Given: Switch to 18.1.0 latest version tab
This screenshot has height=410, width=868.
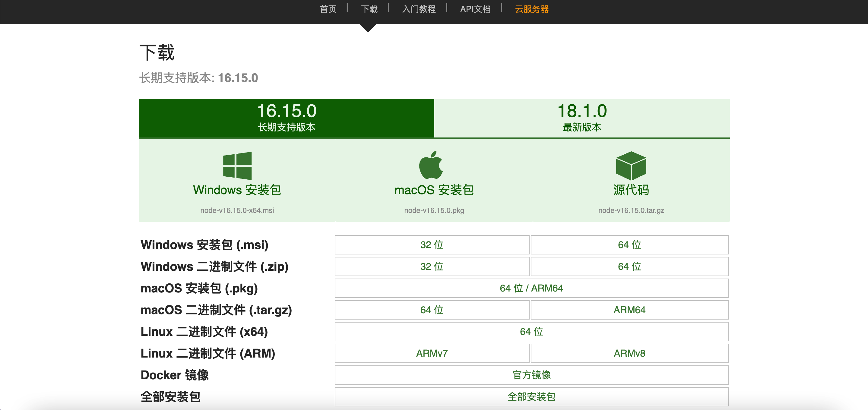Looking at the screenshot, I should click(x=582, y=118).
